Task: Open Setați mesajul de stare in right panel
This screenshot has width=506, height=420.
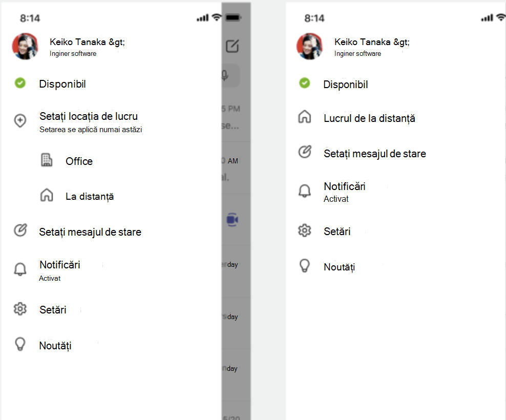Action: [375, 154]
